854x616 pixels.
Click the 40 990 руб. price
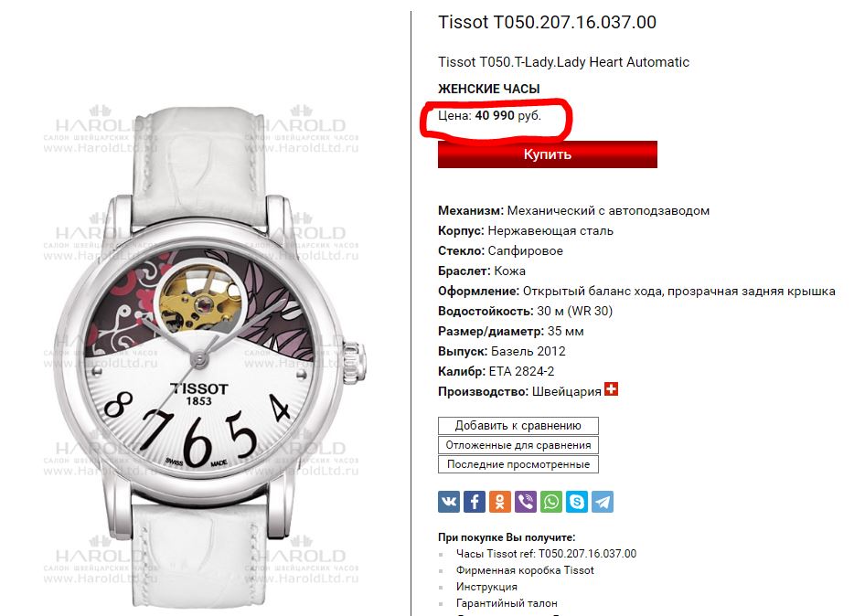[x=508, y=115]
